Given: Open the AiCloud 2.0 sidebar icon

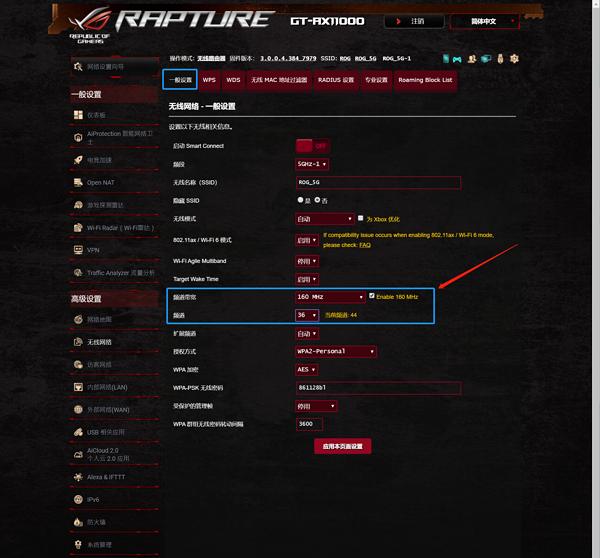Looking at the screenshot, I should click(x=78, y=454).
